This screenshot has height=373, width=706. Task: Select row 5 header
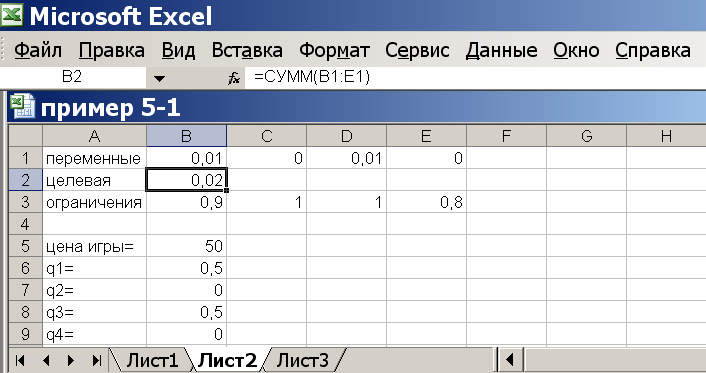coord(25,246)
